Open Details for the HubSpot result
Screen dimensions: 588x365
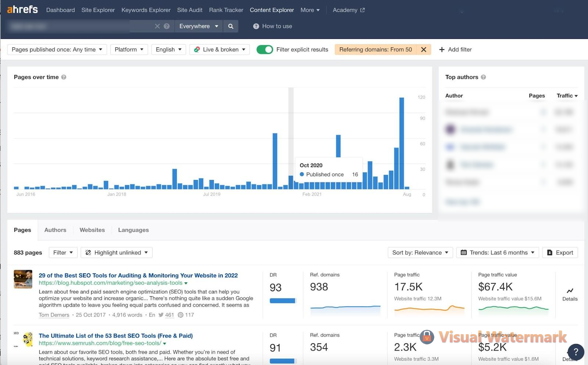point(570,295)
